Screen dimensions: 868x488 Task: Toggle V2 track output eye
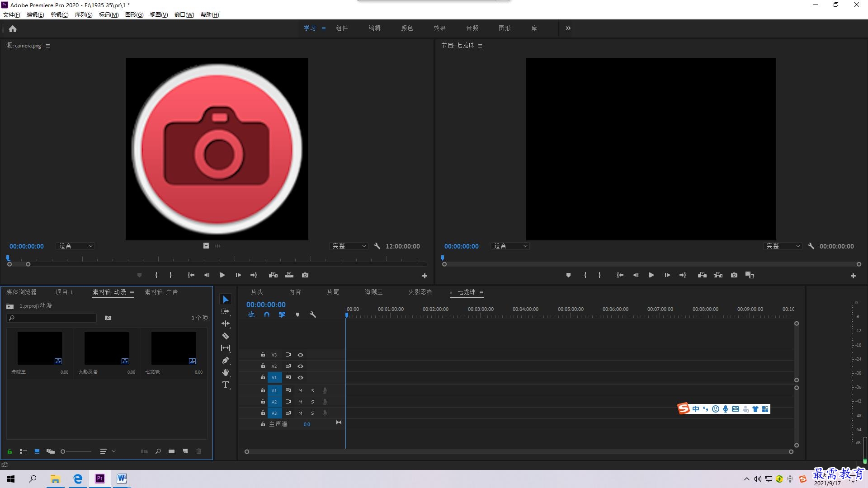(300, 366)
